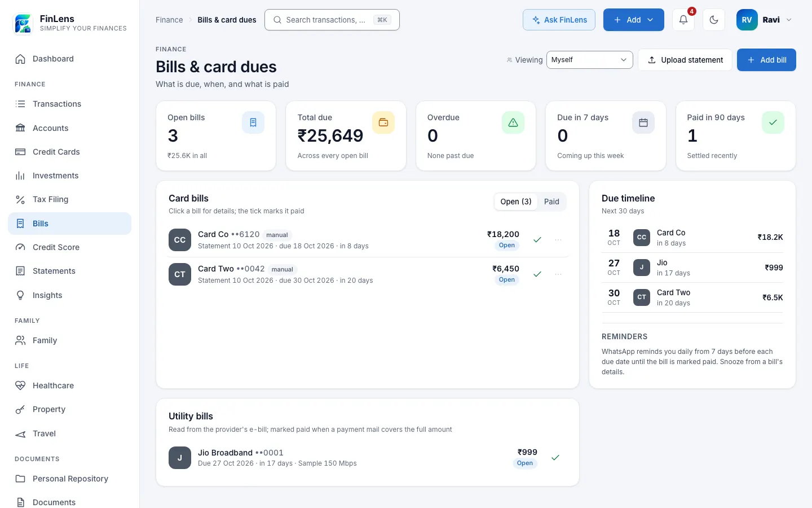Image resolution: width=812 pixels, height=508 pixels.
Task: Open more options for Card Co bill
Action: 558,240
